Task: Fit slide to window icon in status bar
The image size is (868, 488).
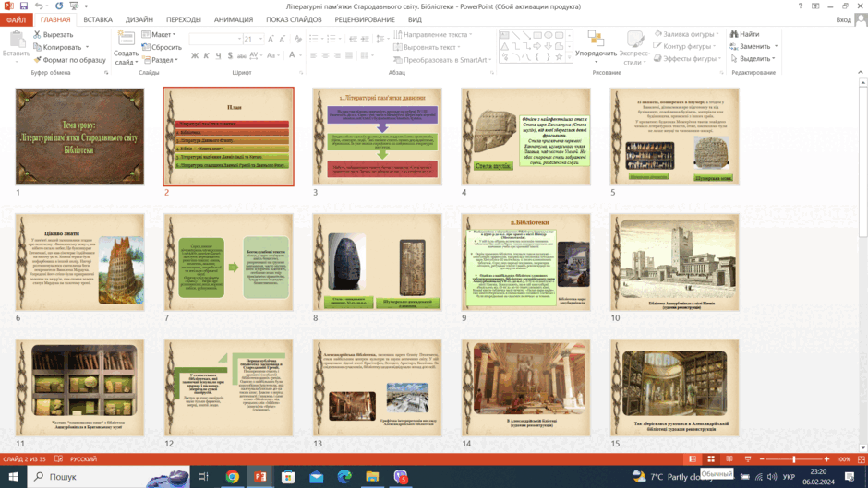Action: [x=862, y=459]
